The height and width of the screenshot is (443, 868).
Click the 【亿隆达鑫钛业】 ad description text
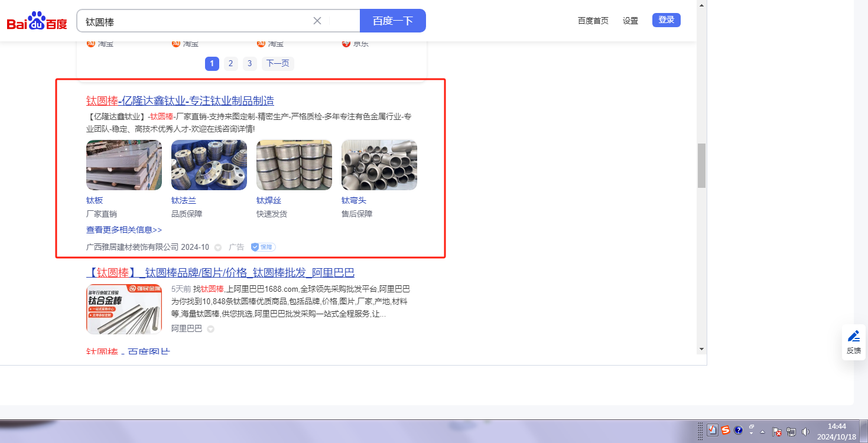pos(249,122)
